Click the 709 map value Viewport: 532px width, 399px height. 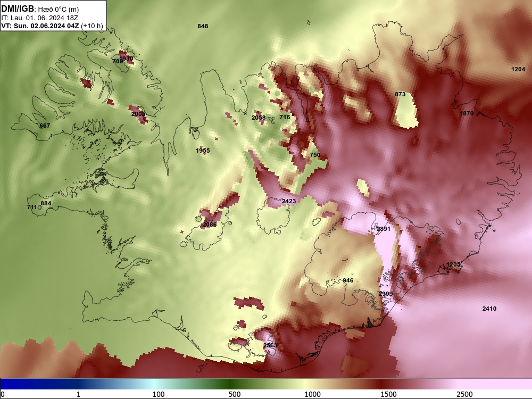coord(118,61)
